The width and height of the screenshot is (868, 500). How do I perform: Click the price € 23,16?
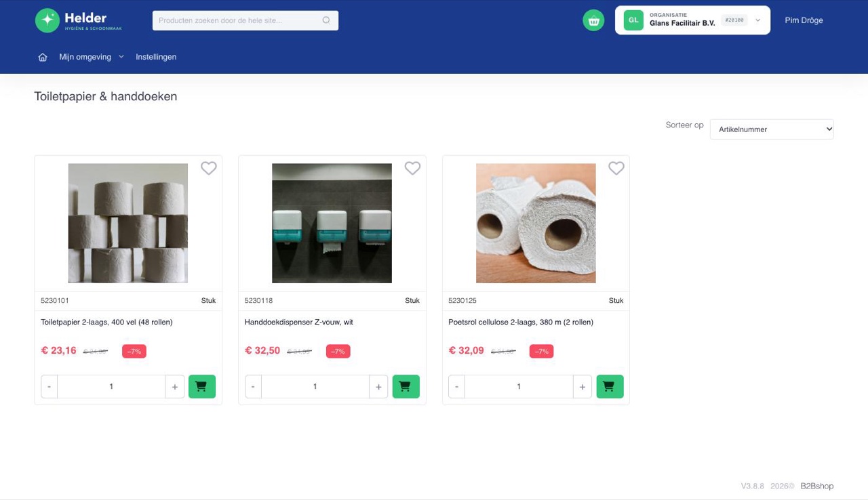tap(59, 350)
